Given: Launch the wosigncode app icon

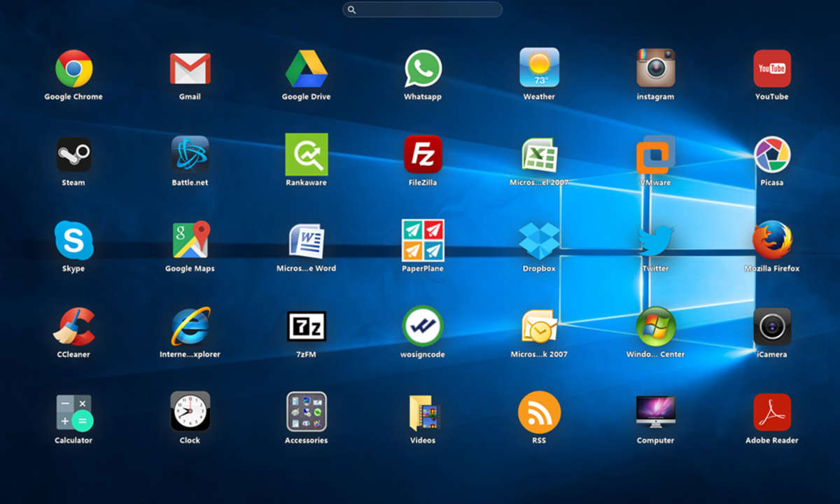Looking at the screenshot, I should coord(423,326).
